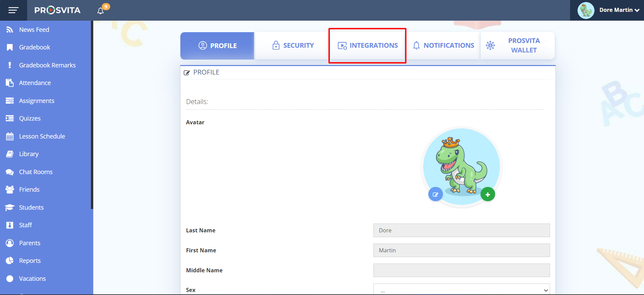Click the News Feed RSS icon
Viewport: 644px width, 295px height.
(x=10, y=30)
